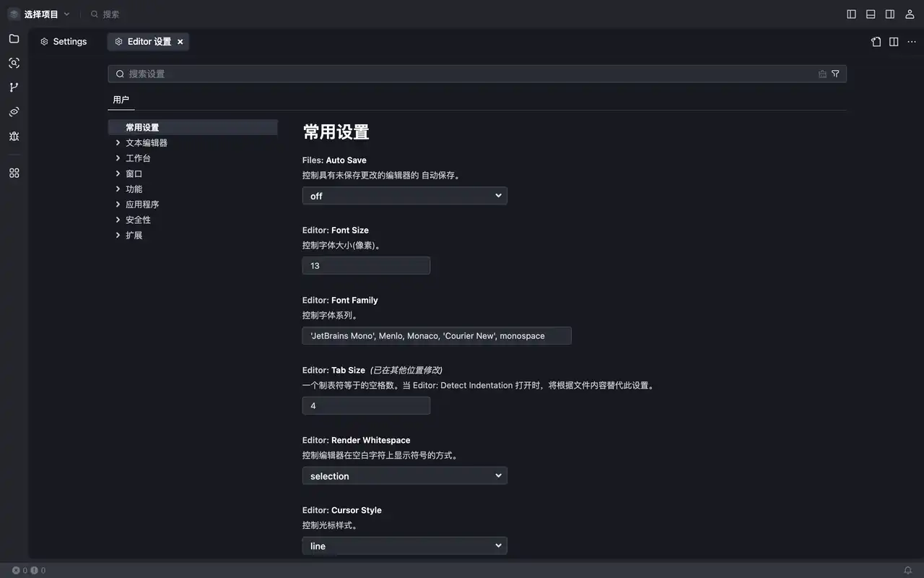Open the Debug bug icon in sidebar
Viewport: 924px width, 578px height.
tap(14, 136)
